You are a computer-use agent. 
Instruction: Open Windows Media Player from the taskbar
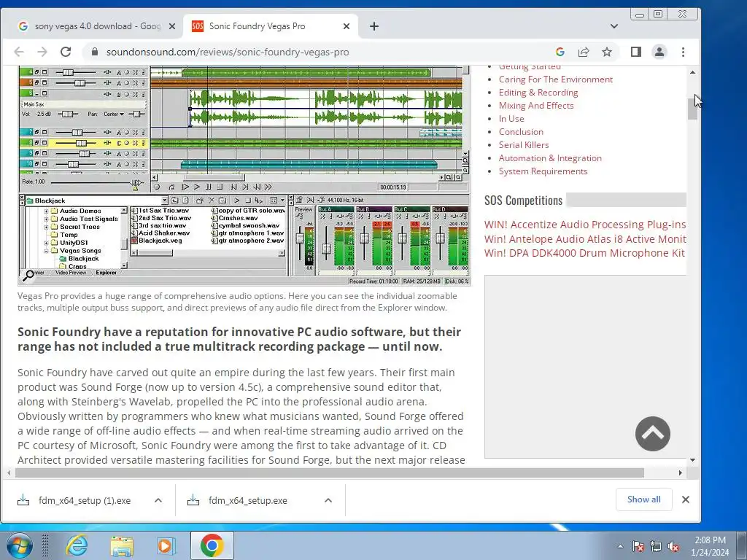click(167, 545)
